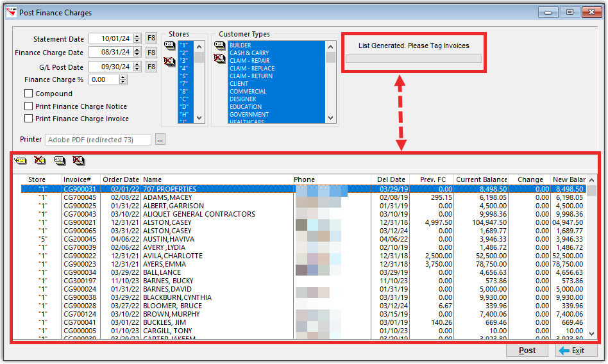Select the 707 PROPERTIES invoice row
This screenshot has width=608, height=364.
pos(303,189)
